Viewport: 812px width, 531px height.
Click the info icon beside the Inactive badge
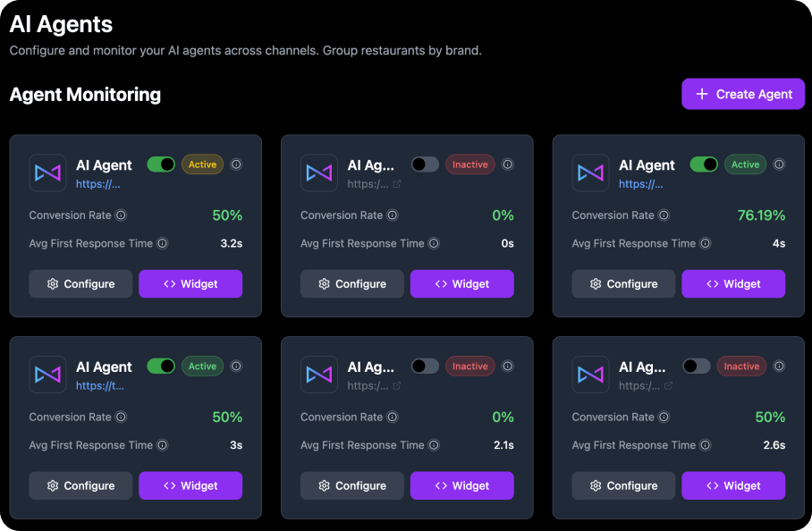point(507,164)
